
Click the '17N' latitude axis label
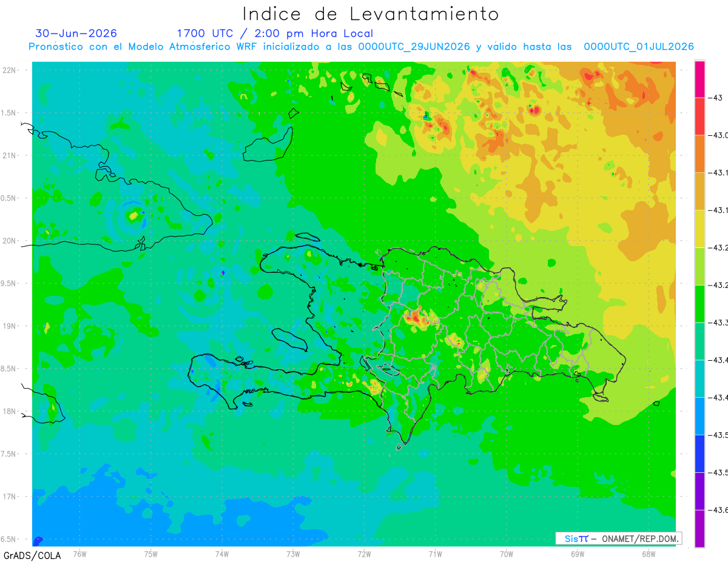(10, 497)
